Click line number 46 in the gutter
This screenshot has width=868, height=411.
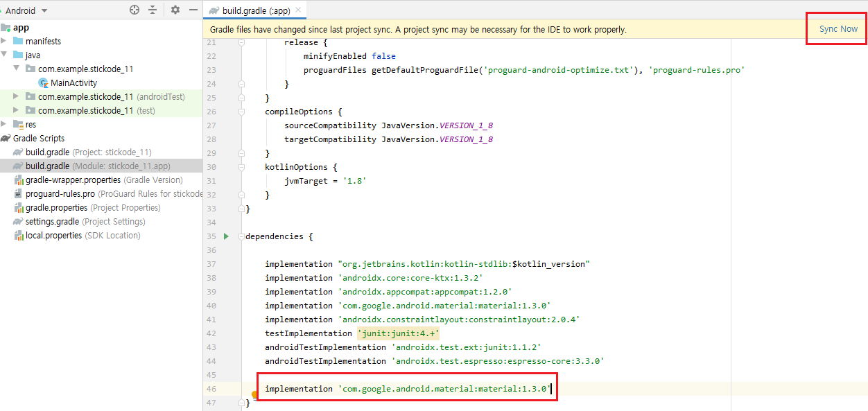click(211, 389)
